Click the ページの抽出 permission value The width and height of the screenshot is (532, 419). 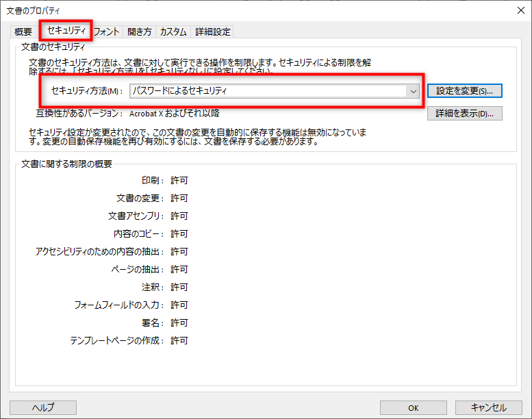pos(179,270)
